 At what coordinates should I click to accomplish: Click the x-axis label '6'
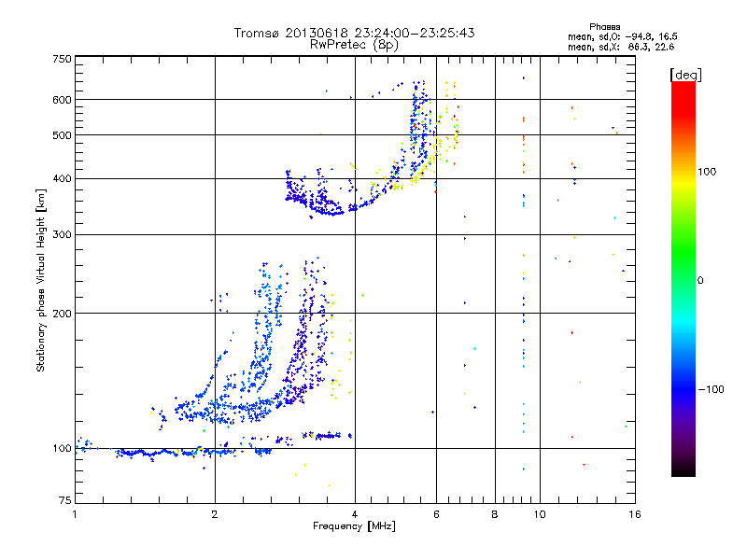click(436, 514)
